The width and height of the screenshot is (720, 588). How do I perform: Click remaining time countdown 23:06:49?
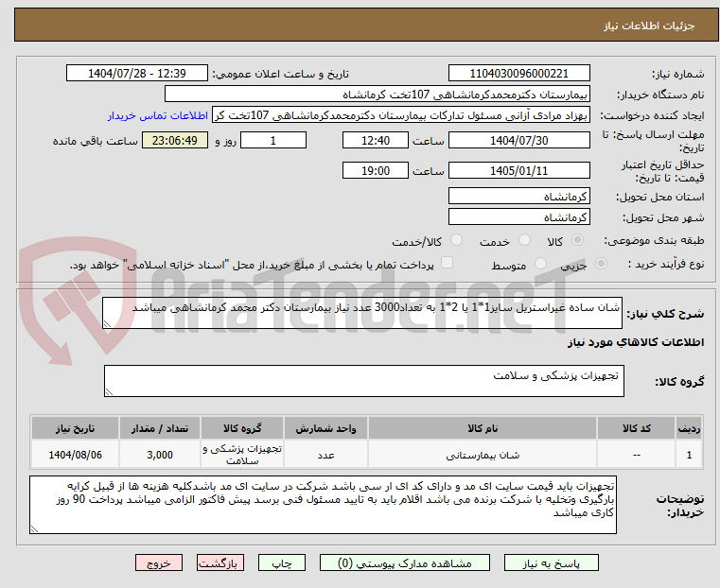coord(175,140)
